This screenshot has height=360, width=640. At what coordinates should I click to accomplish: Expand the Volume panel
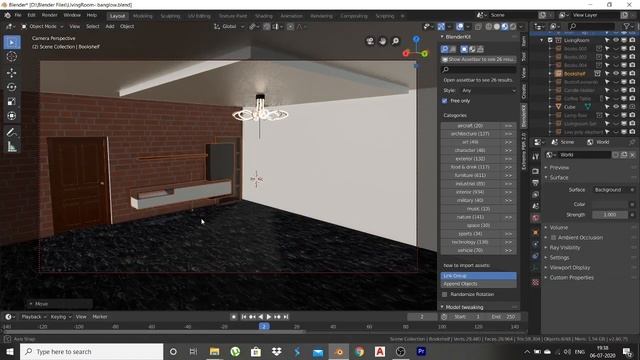558,228
